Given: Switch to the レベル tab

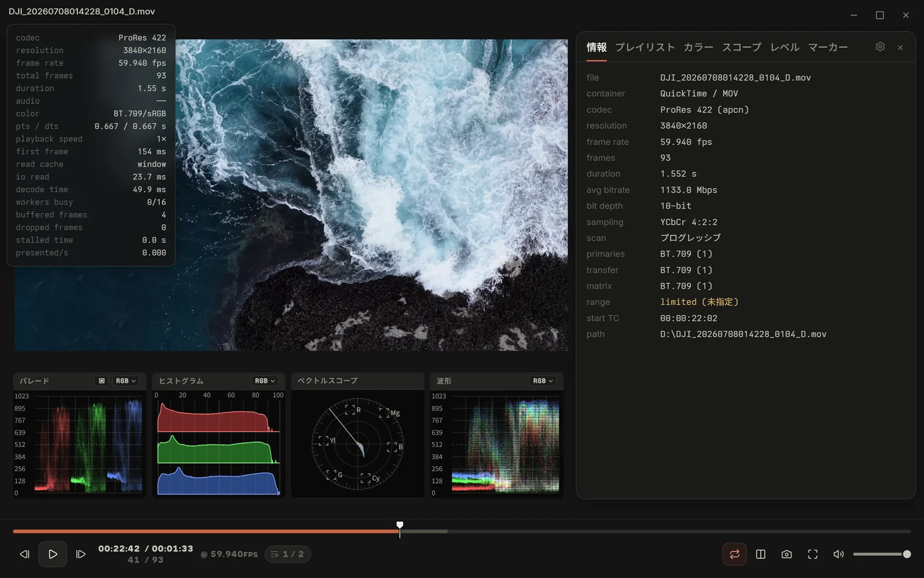Looking at the screenshot, I should coord(785,47).
